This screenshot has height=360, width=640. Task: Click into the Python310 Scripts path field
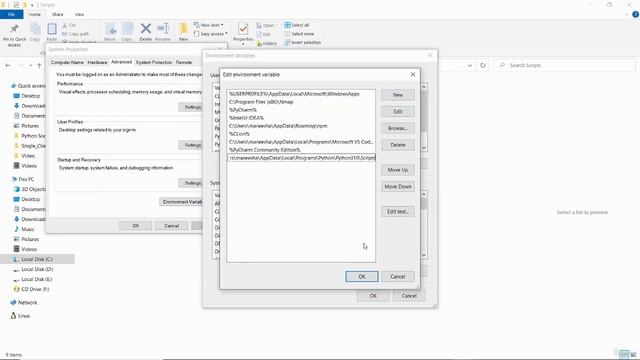pyautogui.click(x=301, y=158)
